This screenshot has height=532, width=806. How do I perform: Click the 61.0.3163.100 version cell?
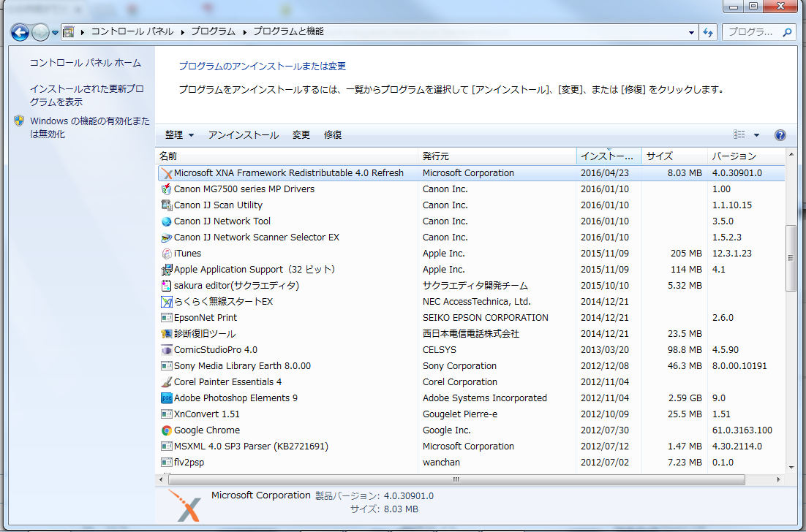742,430
